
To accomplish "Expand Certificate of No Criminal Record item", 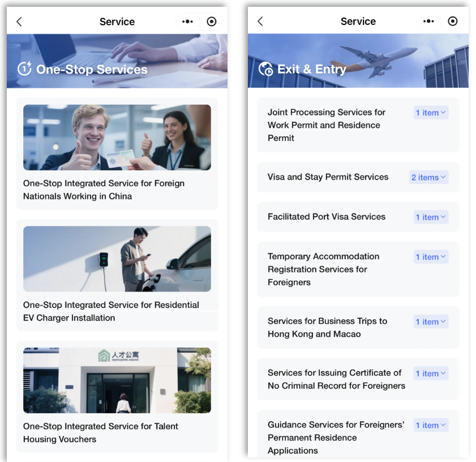I will tap(431, 373).
